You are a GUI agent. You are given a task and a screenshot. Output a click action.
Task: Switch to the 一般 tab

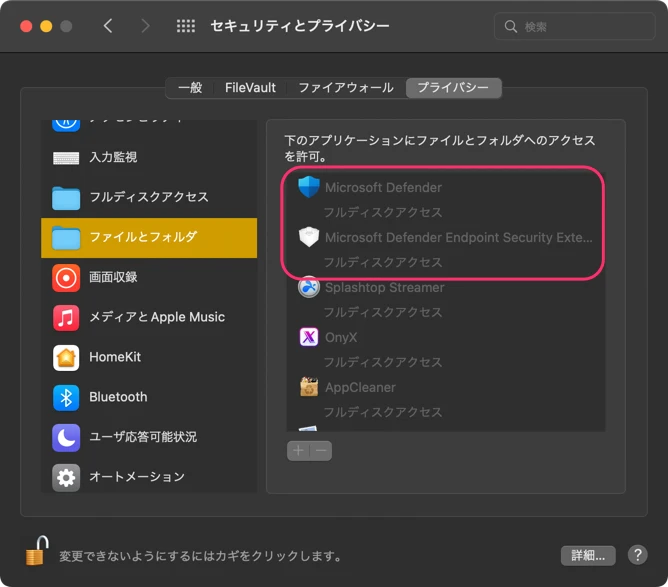[190, 88]
